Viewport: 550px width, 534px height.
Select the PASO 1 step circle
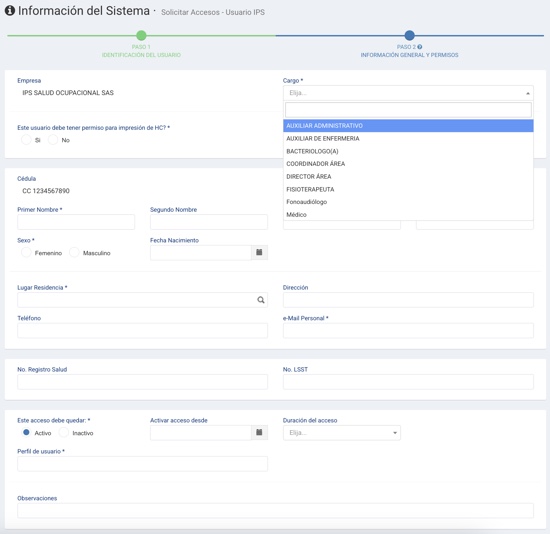click(141, 35)
